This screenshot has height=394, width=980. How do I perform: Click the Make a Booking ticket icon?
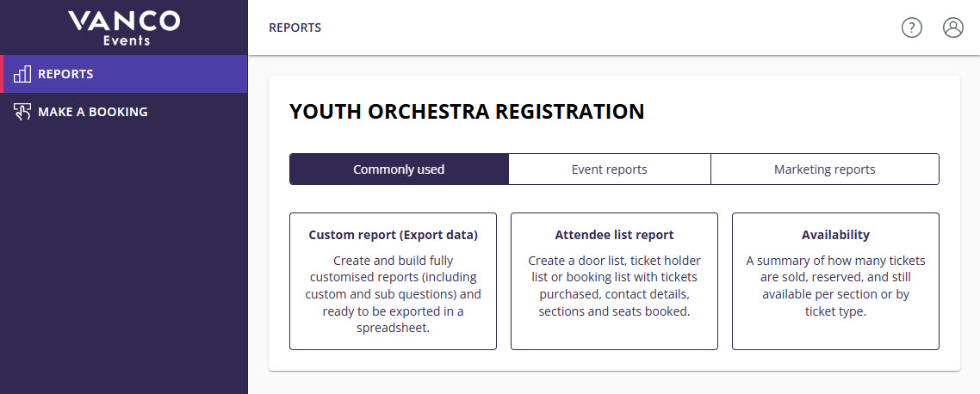pyautogui.click(x=22, y=112)
